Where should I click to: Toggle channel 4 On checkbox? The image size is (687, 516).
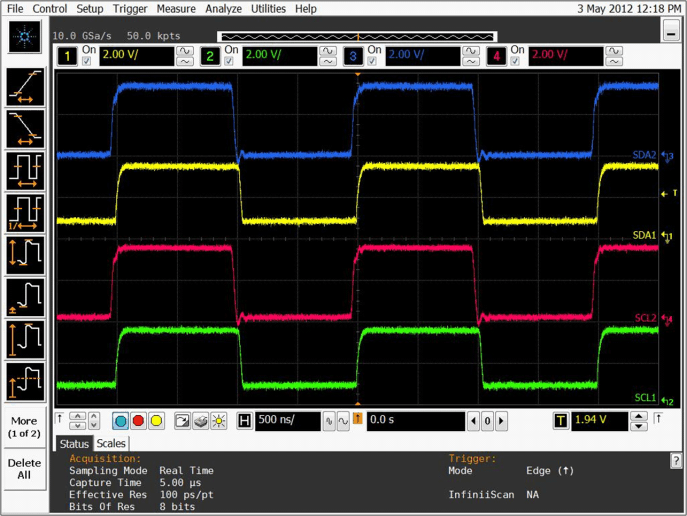517,61
